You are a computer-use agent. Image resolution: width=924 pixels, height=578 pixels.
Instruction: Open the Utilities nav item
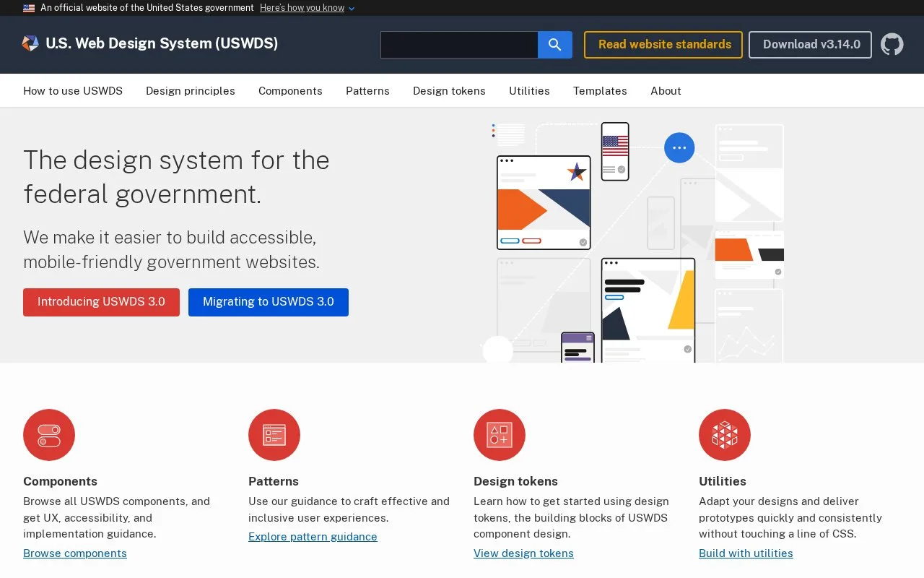(x=529, y=91)
